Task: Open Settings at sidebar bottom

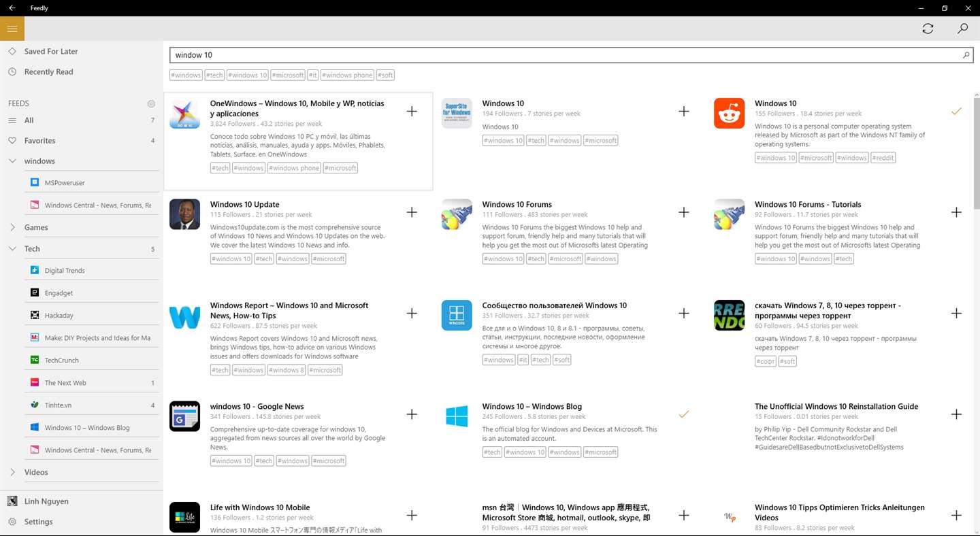Action: pyautogui.click(x=38, y=522)
